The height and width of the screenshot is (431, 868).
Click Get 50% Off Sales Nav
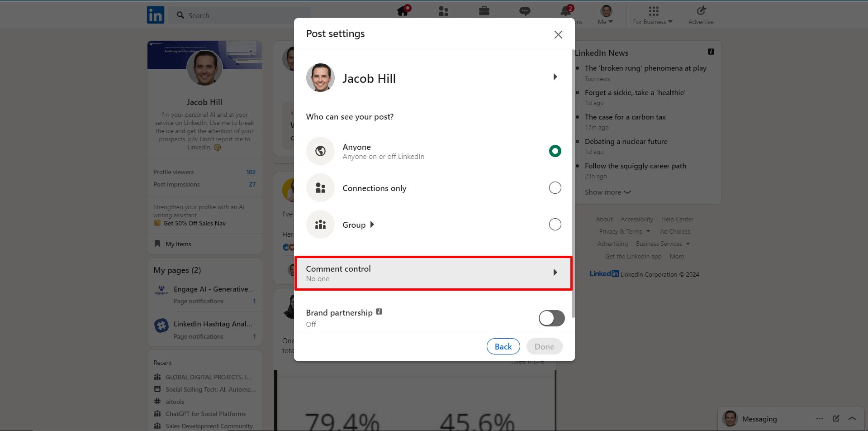pyautogui.click(x=194, y=223)
